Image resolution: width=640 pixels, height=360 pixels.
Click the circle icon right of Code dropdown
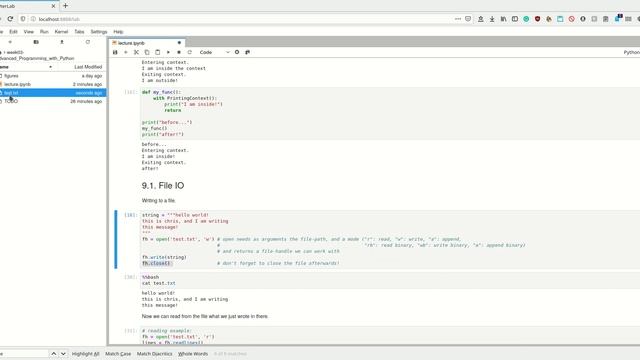pyautogui.click(x=237, y=52)
